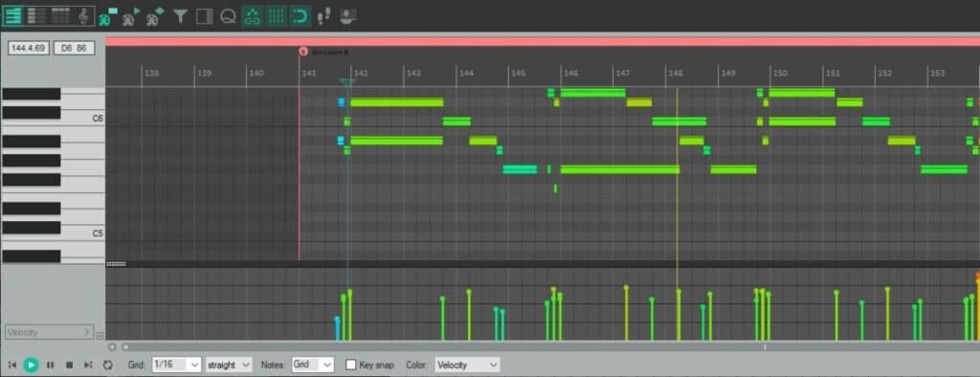Add a CC lane with plus button
This screenshot has height=377, width=980.
pos(100,336)
